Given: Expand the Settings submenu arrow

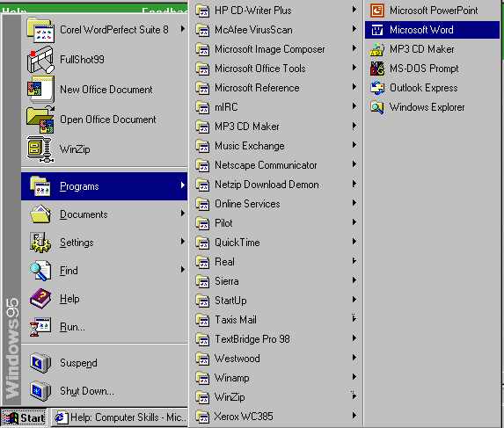Looking at the screenshot, I should [x=183, y=242].
